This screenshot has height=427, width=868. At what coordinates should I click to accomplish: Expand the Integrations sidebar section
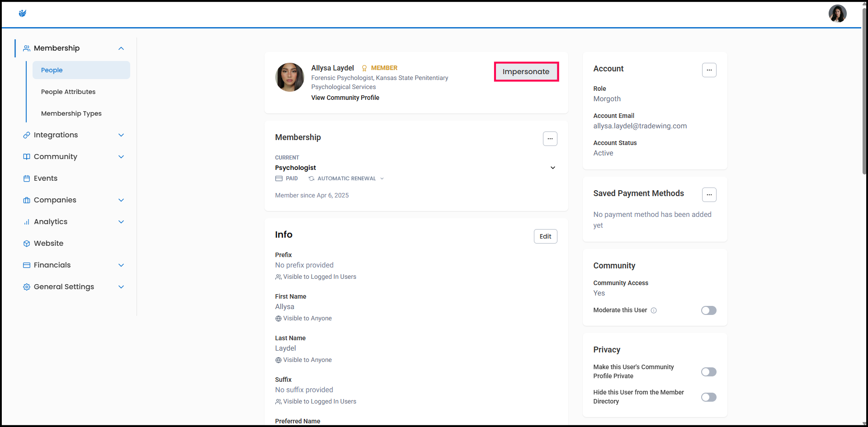tap(121, 135)
